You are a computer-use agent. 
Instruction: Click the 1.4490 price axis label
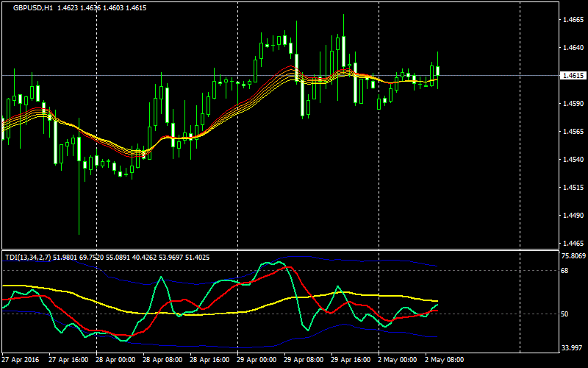point(574,216)
